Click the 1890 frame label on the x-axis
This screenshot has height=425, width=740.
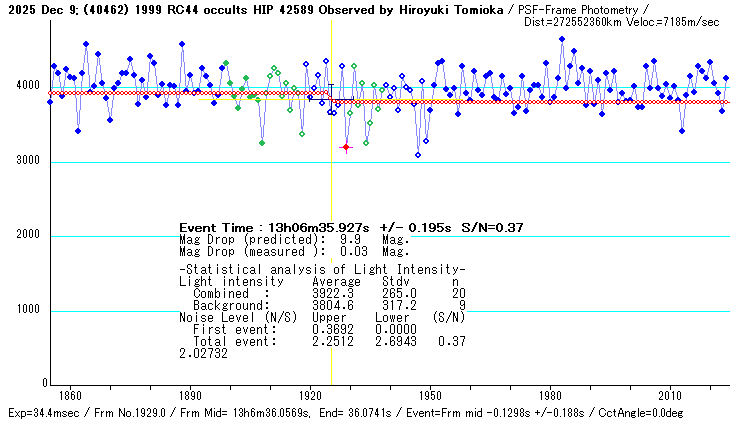click(x=190, y=395)
